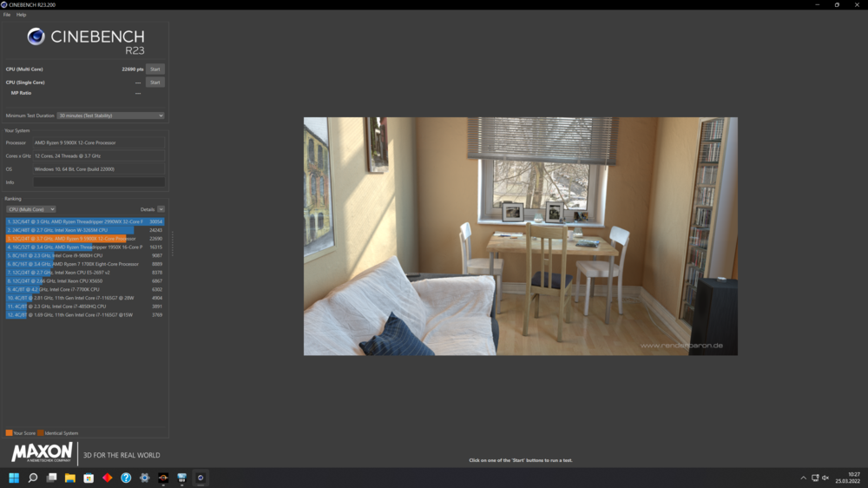Launch Microsoft Store from the taskbar

point(89,478)
